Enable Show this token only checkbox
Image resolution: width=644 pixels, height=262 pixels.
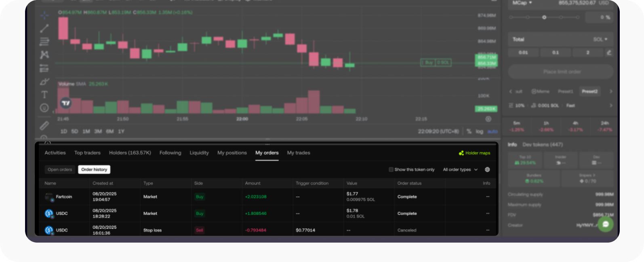coord(391,169)
